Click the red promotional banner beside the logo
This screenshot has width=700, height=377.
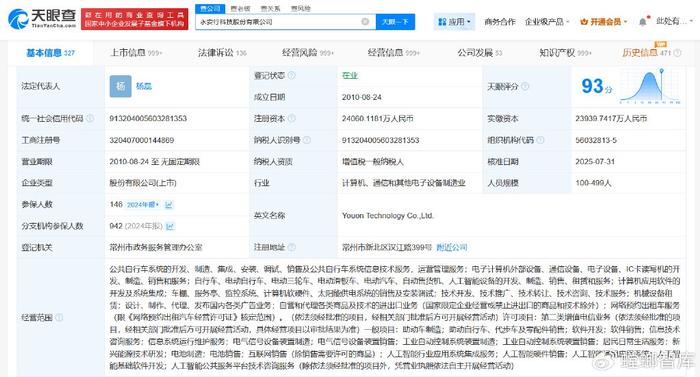coord(134,19)
